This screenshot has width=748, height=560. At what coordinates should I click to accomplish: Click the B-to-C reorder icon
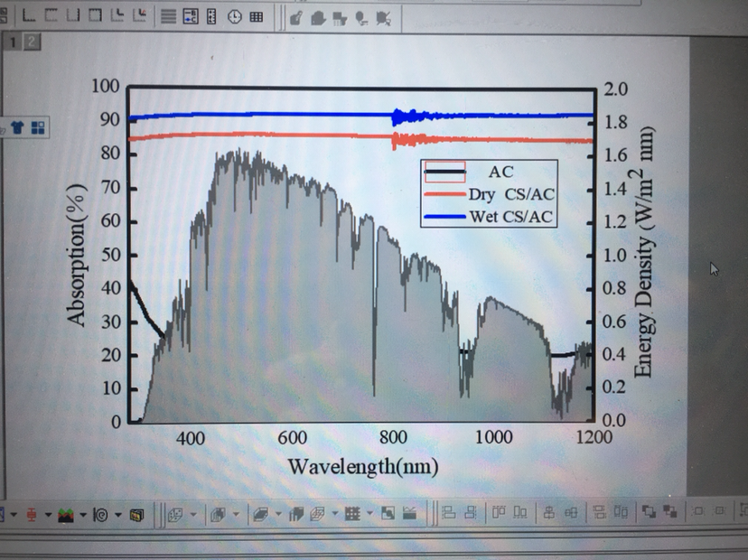[191, 16]
